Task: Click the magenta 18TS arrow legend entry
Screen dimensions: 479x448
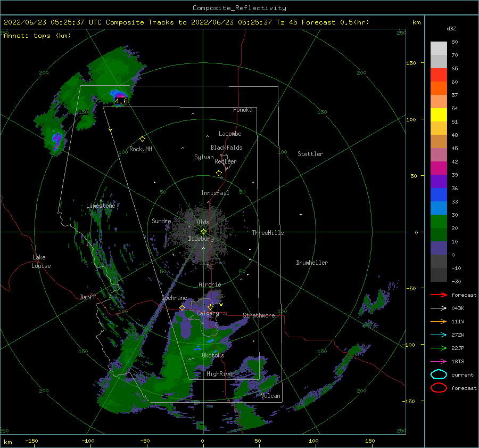Action: pyautogui.click(x=439, y=362)
